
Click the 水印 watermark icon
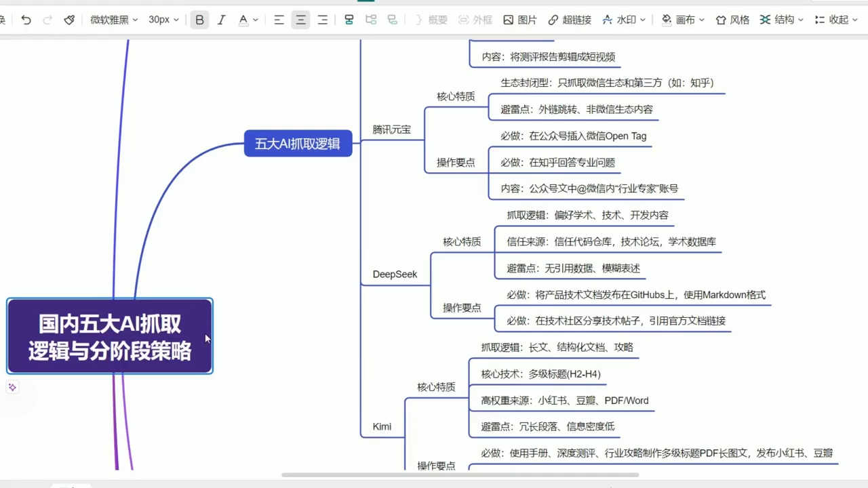607,20
